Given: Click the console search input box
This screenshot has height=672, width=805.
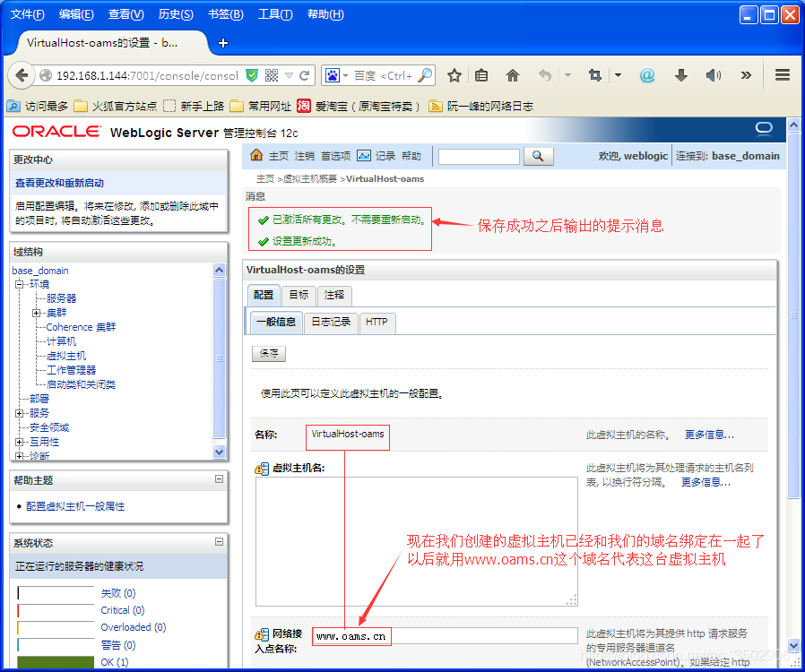Looking at the screenshot, I should pyautogui.click(x=479, y=157).
